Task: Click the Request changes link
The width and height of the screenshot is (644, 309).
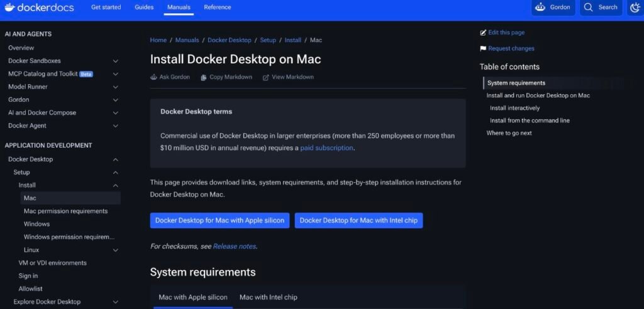Action: click(x=511, y=48)
